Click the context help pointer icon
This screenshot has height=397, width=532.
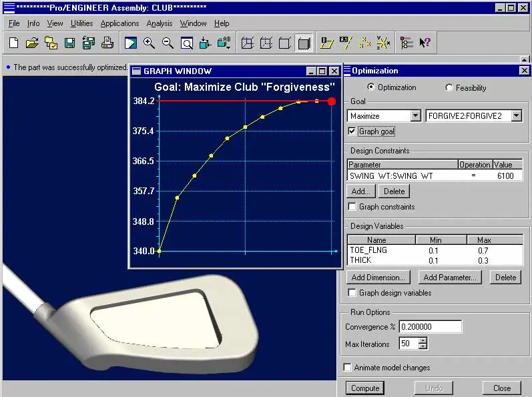(x=425, y=43)
